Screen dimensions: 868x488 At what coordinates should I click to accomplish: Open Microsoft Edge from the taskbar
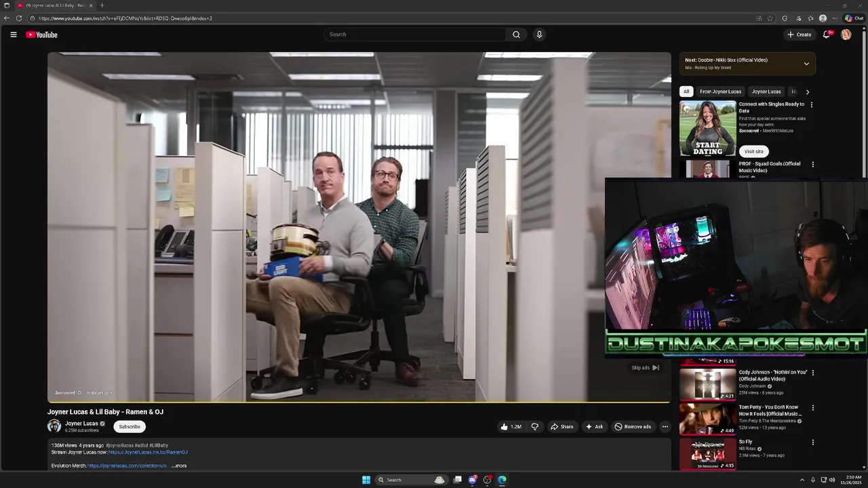502,480
